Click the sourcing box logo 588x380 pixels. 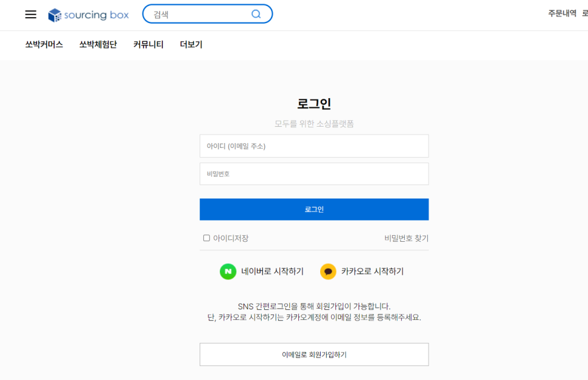(x=88, y=15)
